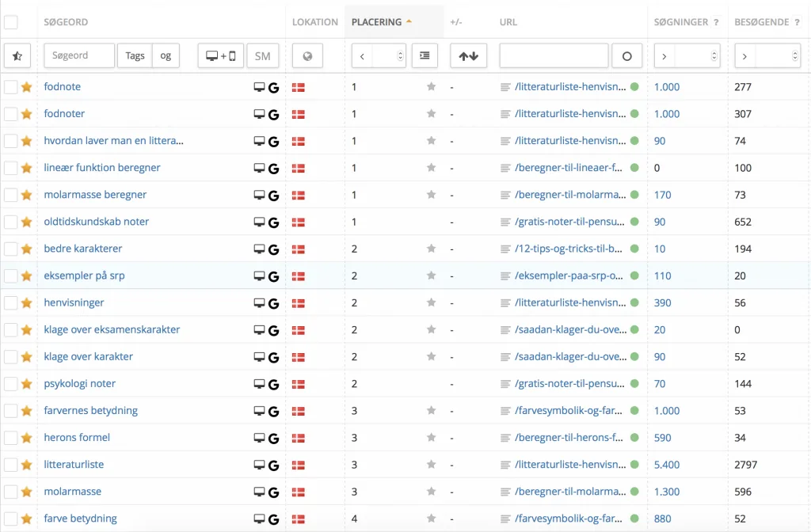Click the page icon in bedre karakterer row

click(x=505, y=249)
